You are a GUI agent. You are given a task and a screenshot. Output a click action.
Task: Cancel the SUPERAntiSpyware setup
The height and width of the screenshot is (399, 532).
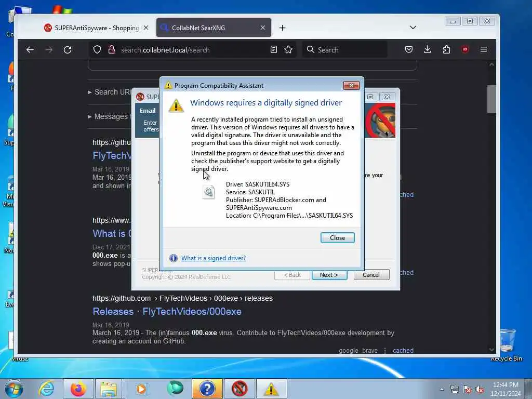coord(371,275)
